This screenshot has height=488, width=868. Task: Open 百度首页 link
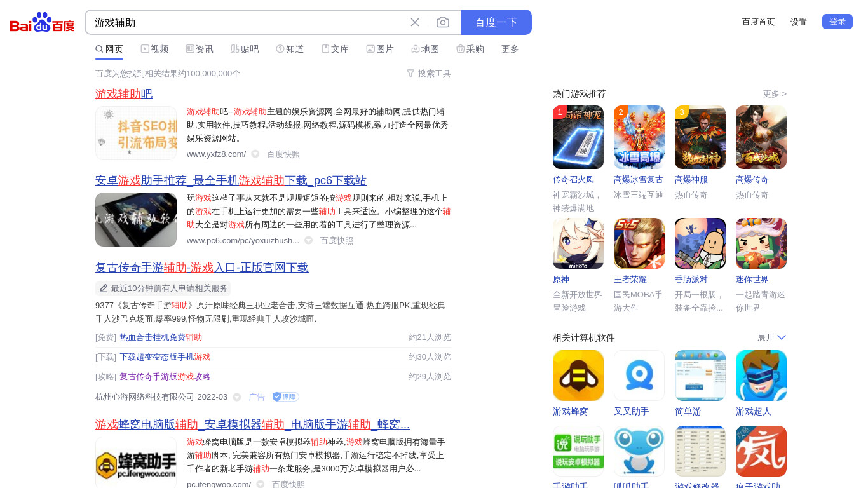coord(759,22)
